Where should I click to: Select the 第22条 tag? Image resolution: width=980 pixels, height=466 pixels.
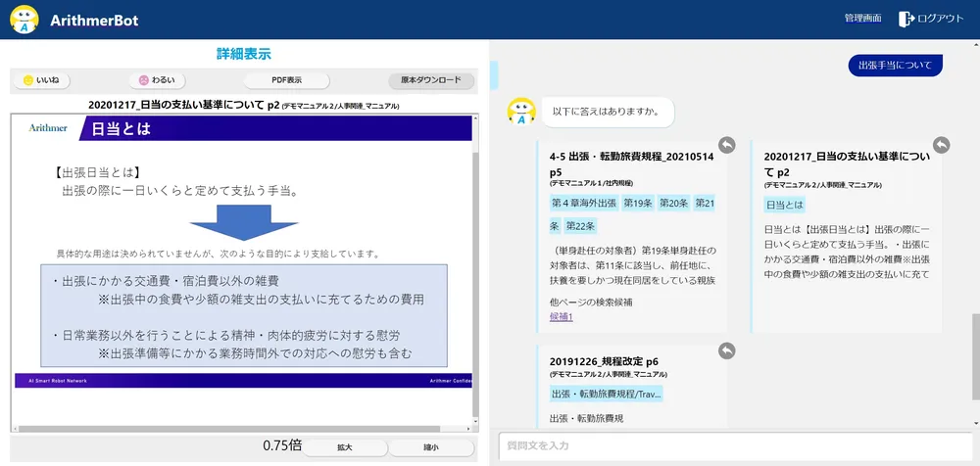580,225
